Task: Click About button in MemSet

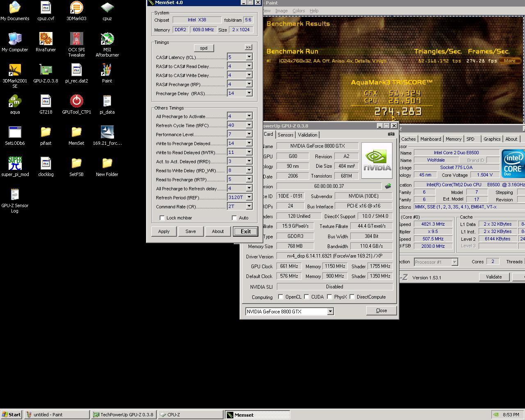Action: coord(218,231)
